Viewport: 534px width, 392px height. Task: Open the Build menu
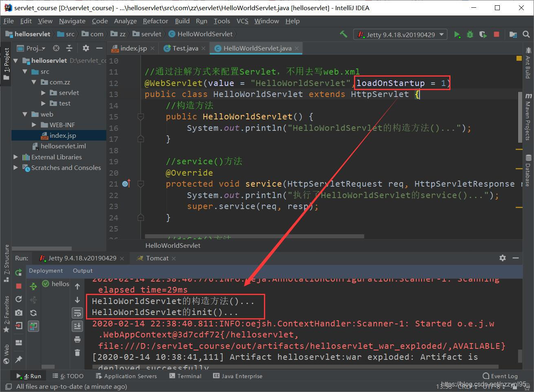[x=182, y=21]
